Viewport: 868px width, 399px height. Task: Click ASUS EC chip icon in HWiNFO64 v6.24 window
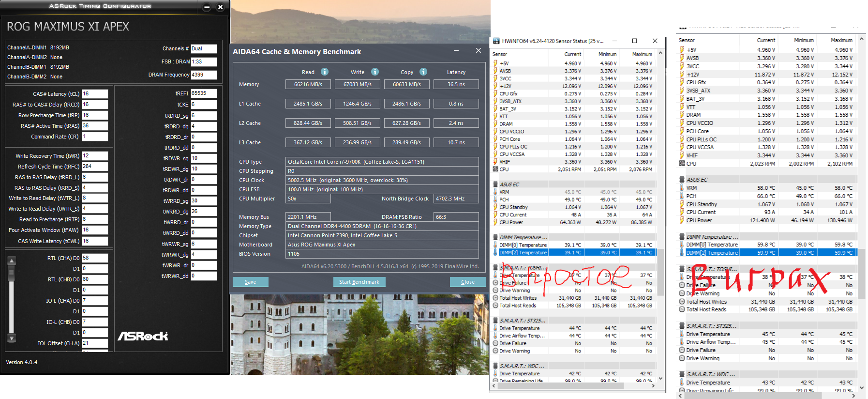click(495, 184)
